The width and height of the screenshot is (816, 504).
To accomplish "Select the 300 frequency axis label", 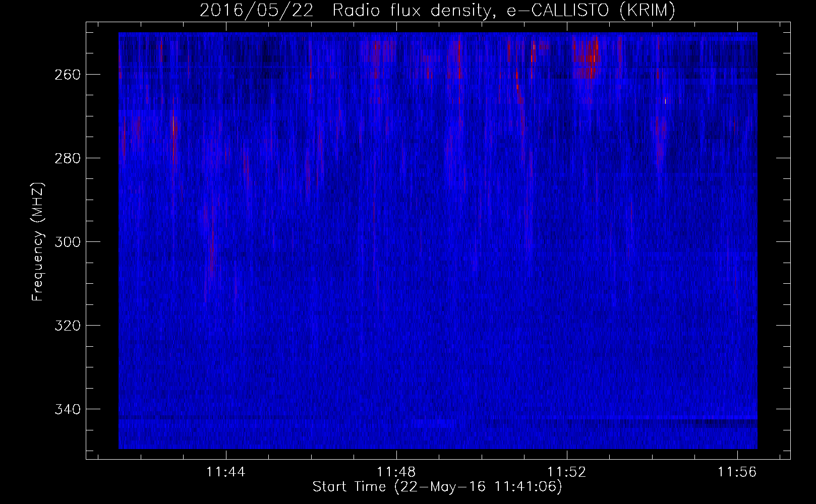I will [x=67, y=242].
